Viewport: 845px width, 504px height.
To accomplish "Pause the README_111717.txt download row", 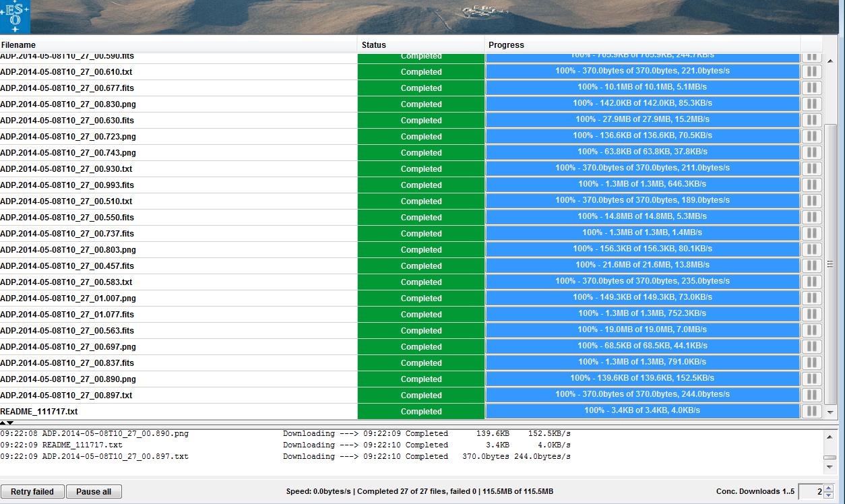I will [x=811, y=411].
